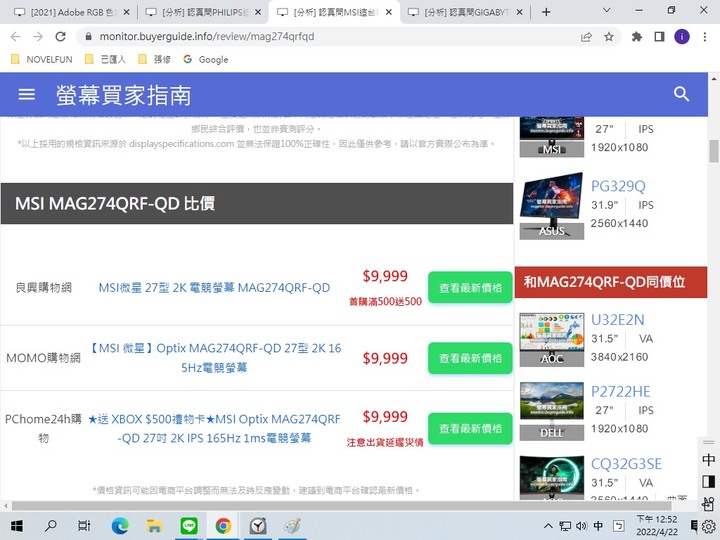Open MOMO購物網 Optix MAG274QRF-QD product link

[214, 358]
